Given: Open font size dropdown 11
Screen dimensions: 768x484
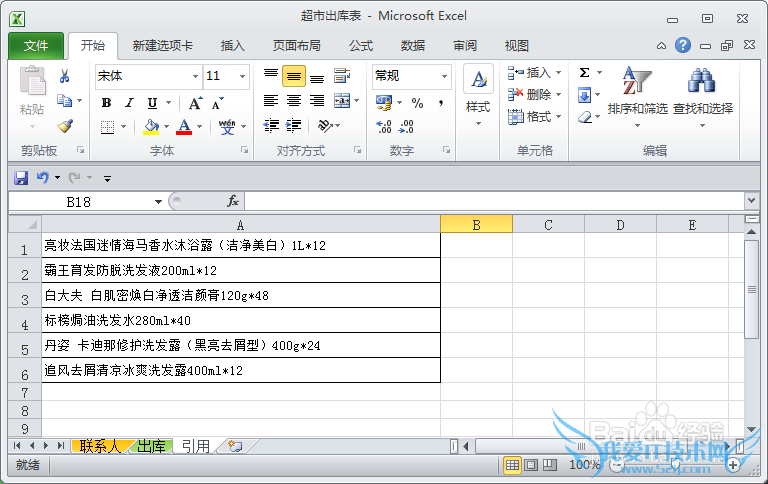Looking at the screenshot, I should [242, 76].
